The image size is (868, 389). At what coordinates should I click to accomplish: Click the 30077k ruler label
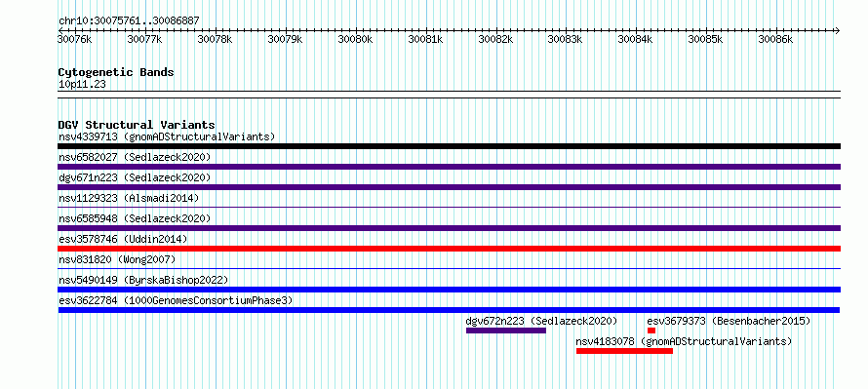144,39
